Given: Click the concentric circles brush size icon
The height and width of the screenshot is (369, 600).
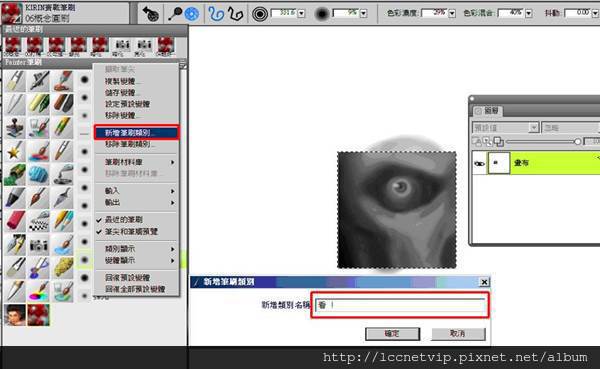Looking at the screenshot, I should point(260,14).
